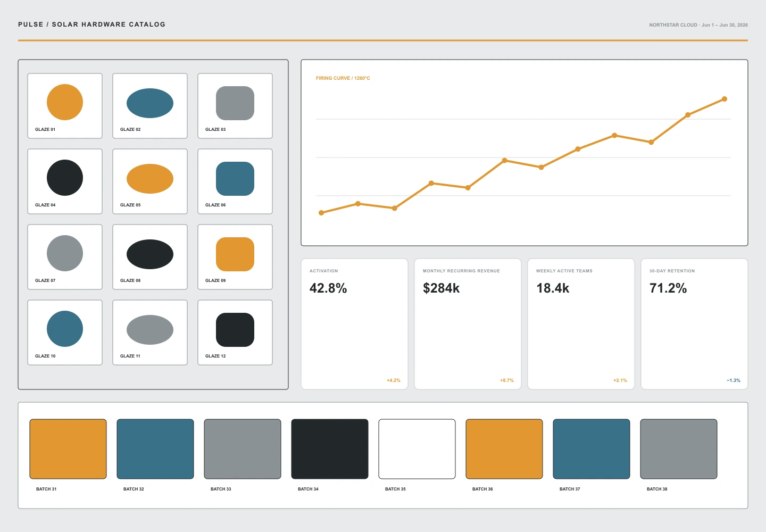Image resolution: width=766 pixels, height=532 pixels.
Task: Click the teal oval Glaze 02 tile
Action: [150, 106]
